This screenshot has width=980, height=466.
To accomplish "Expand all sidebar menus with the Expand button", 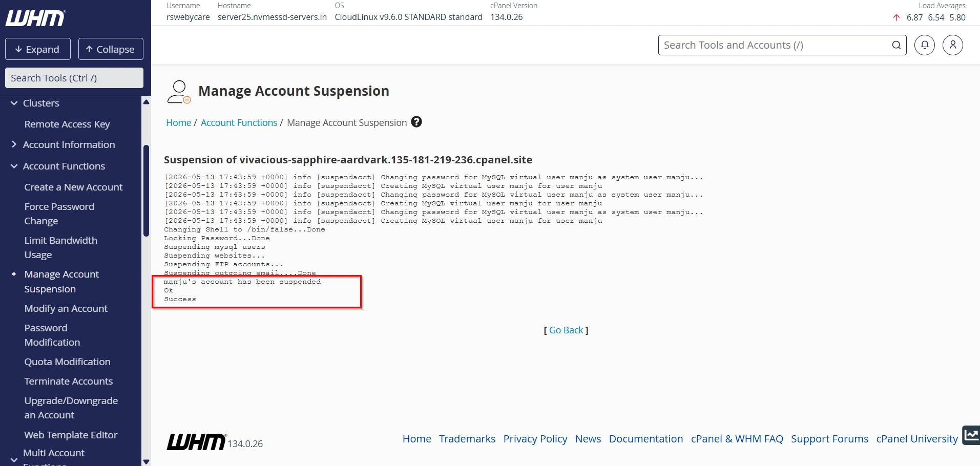I will coord(38,49).
